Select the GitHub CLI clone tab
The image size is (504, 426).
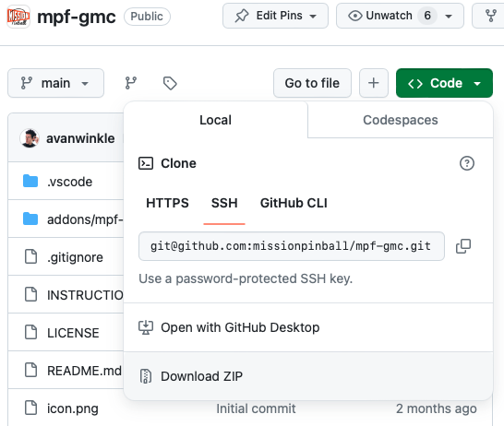pos(294,203)
